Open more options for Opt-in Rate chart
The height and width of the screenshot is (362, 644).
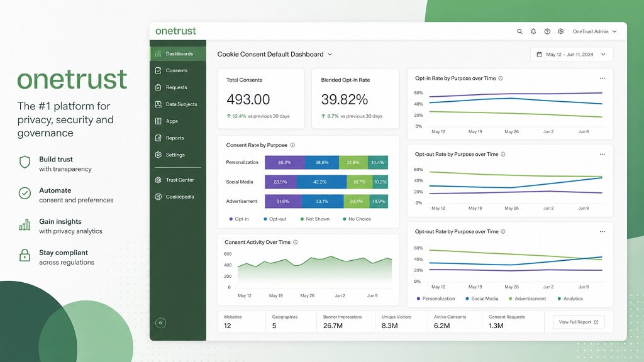pyautogui.click(x=602, y=78)
